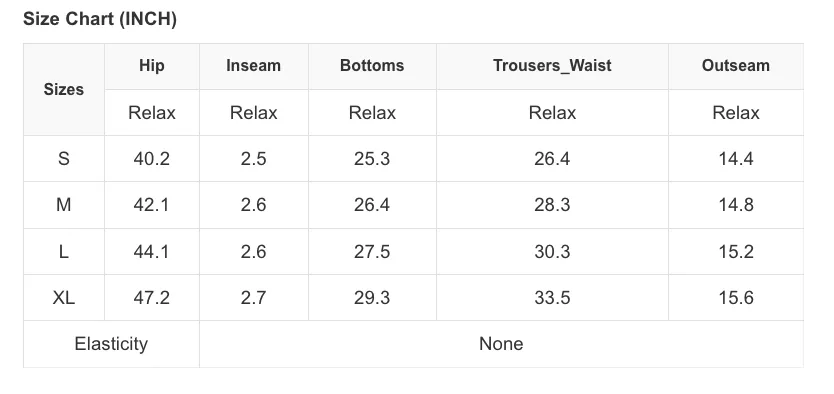Select hip value 47.2 for XL
The width and height of the screenshot is (834, 394).
152,297
